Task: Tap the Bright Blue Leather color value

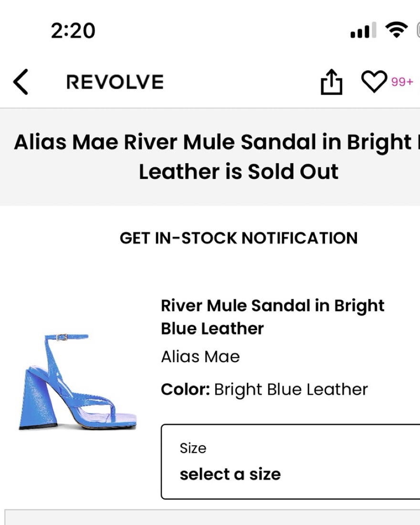Action: [x=291, y=389]
